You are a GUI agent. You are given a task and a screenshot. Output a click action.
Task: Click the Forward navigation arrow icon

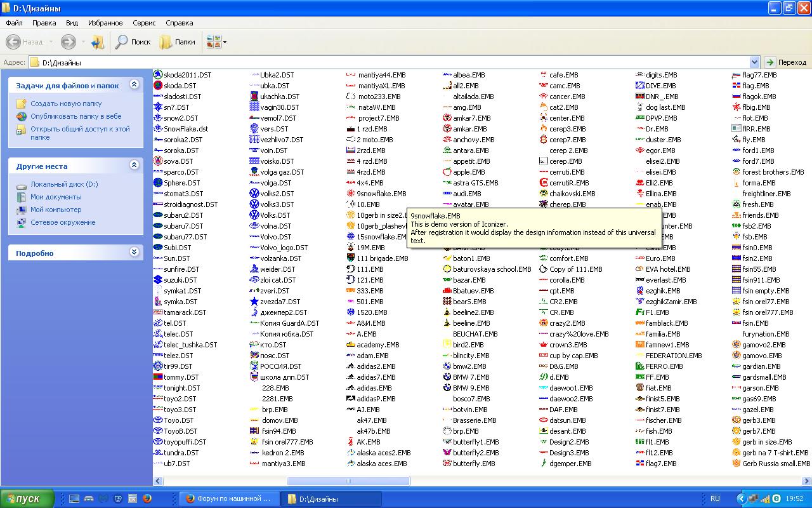(x=68, y=42)
